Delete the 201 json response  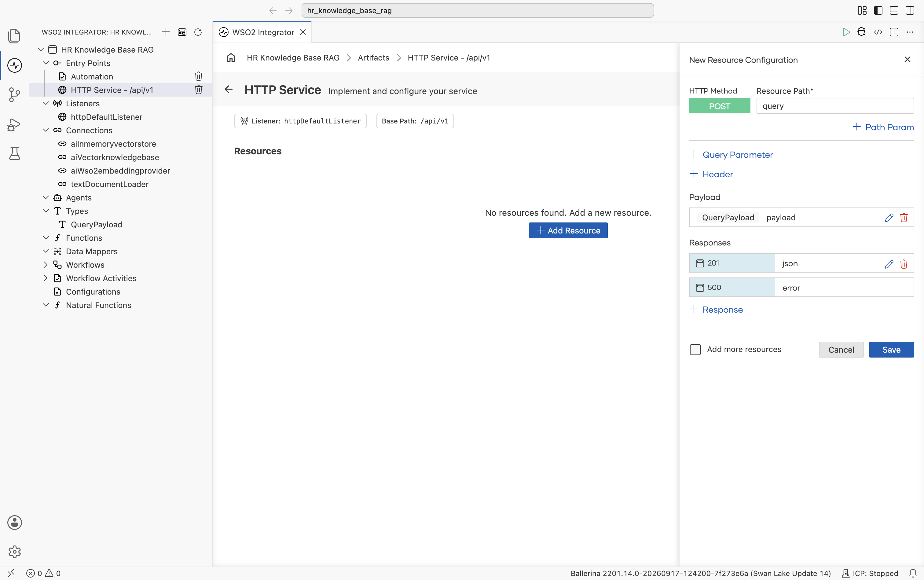click(904, 263)
